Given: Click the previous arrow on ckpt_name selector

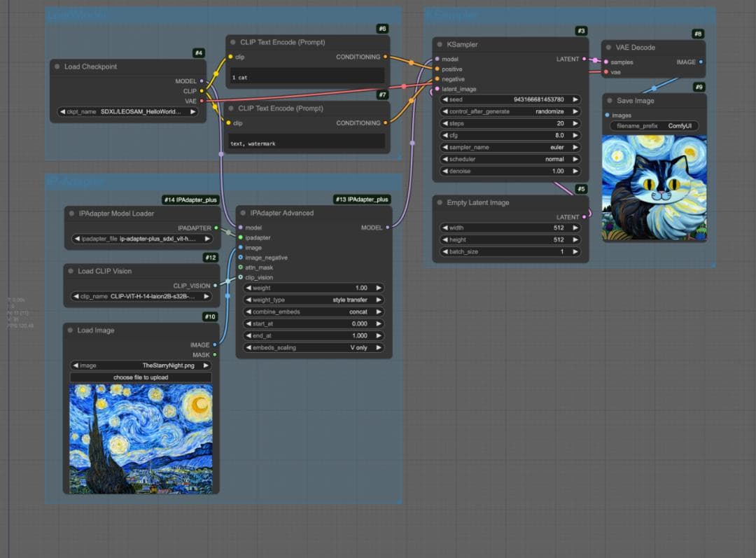Looking at the screenshot, I should (x=62, y=111).
